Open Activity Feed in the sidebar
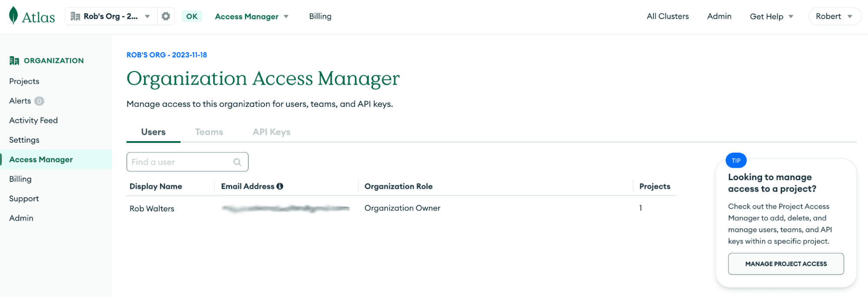Image resolution: width=868 pixels, height=297 pixels. click(33, 120)
